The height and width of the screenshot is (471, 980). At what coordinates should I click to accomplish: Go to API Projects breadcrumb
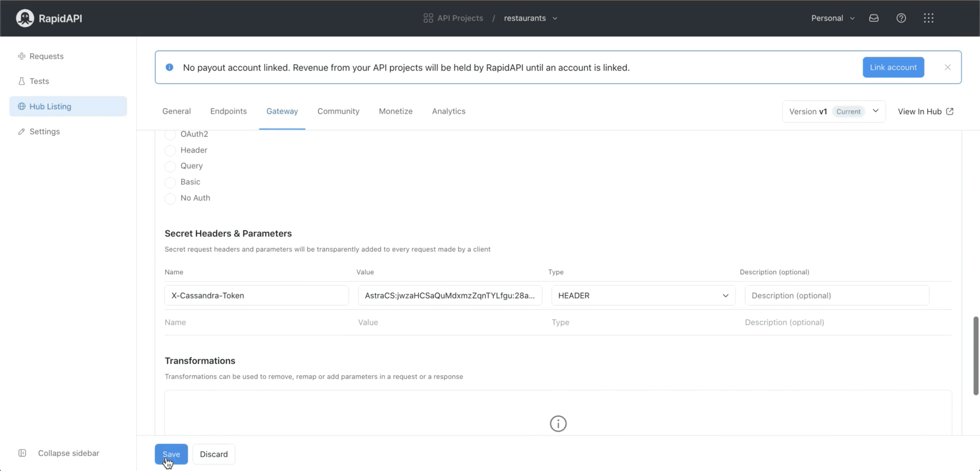[460, 18]
